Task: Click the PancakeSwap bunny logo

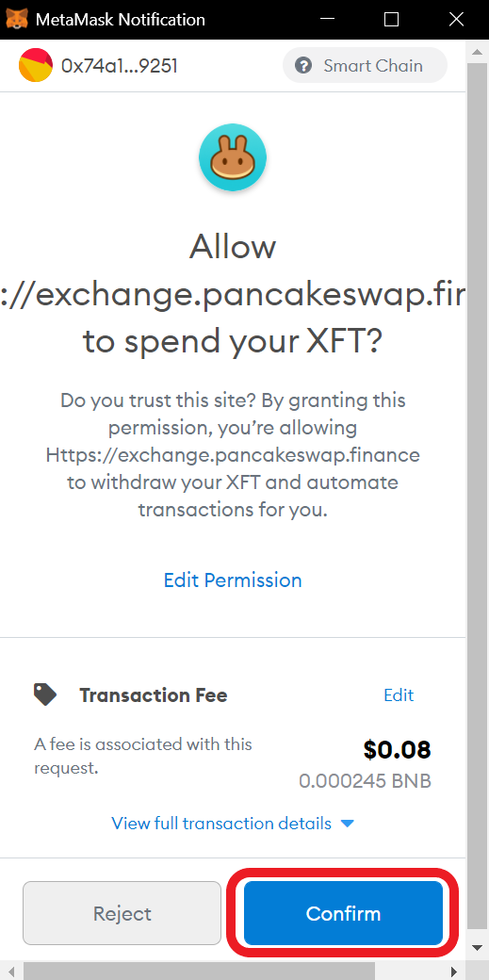Action: (233, 156)
